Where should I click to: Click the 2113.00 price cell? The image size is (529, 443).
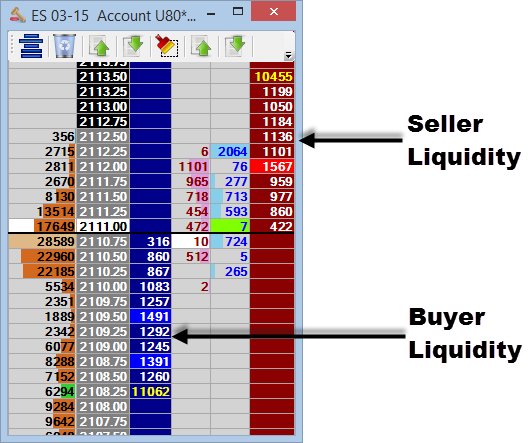pos(103,107)
